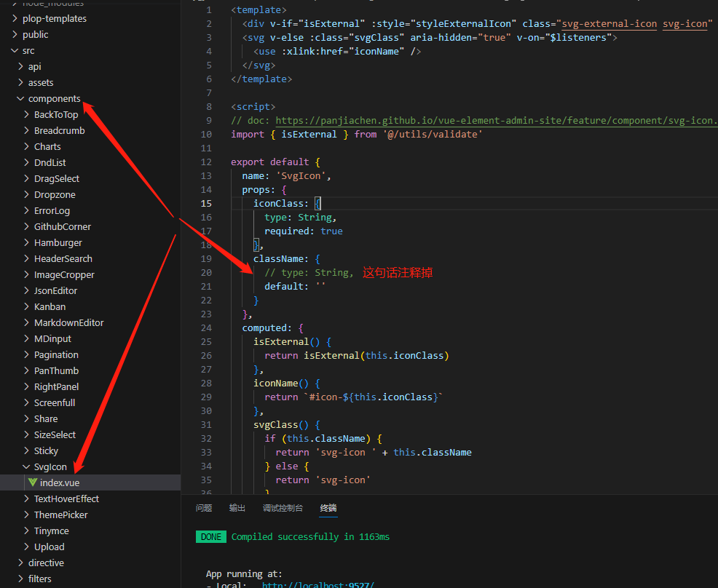
Task: Select the ThemePicker folder
Action: 60,514
